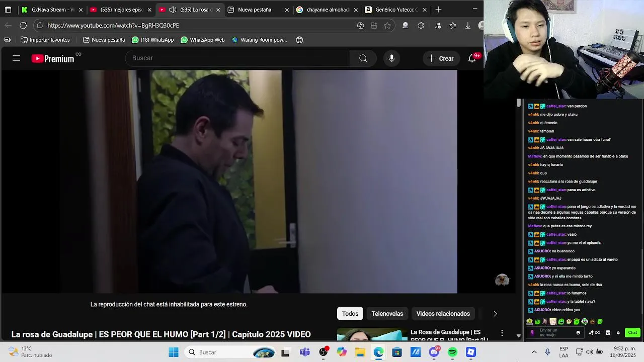644x362 pixels.
Task: Open the Windows Start menu
Action: pyautogui.click(x=174, y=352)
